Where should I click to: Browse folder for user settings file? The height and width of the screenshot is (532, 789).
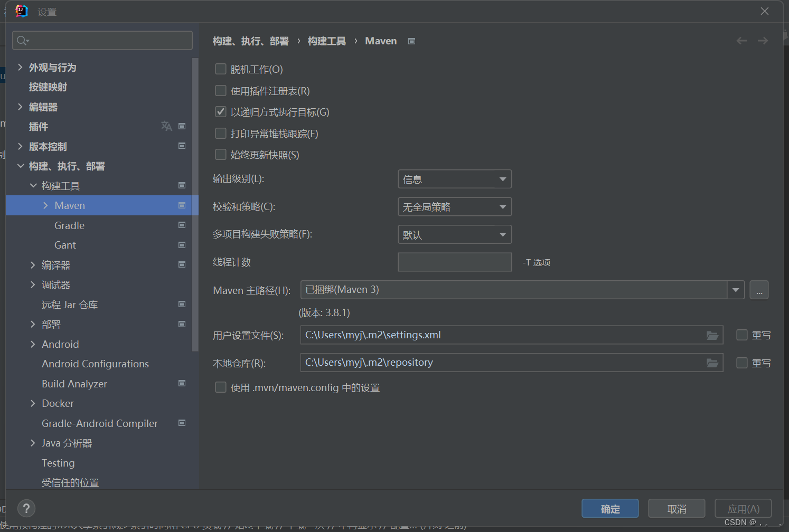coord(712,335)
